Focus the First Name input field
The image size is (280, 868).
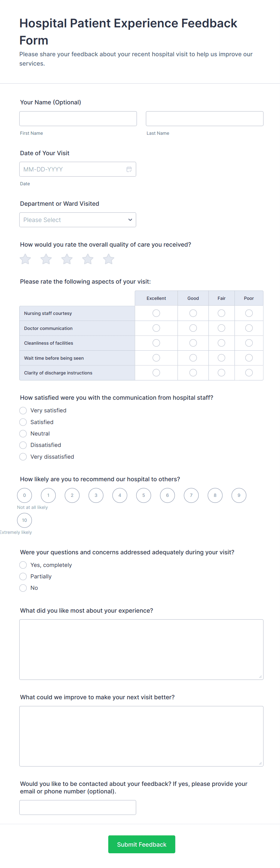click(x=78, y=119)
